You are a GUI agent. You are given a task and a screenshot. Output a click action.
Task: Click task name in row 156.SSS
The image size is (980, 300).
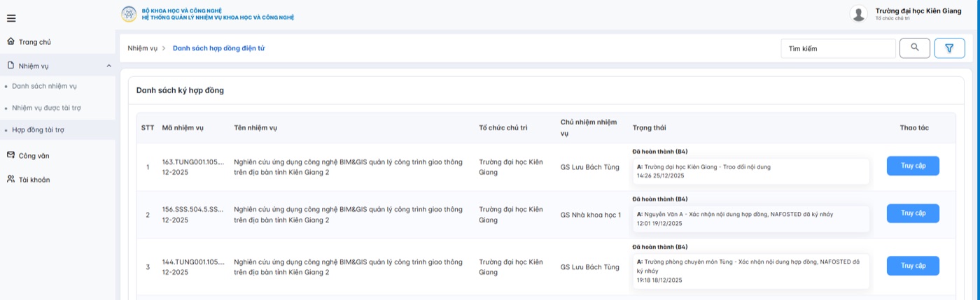click(348, 215)
